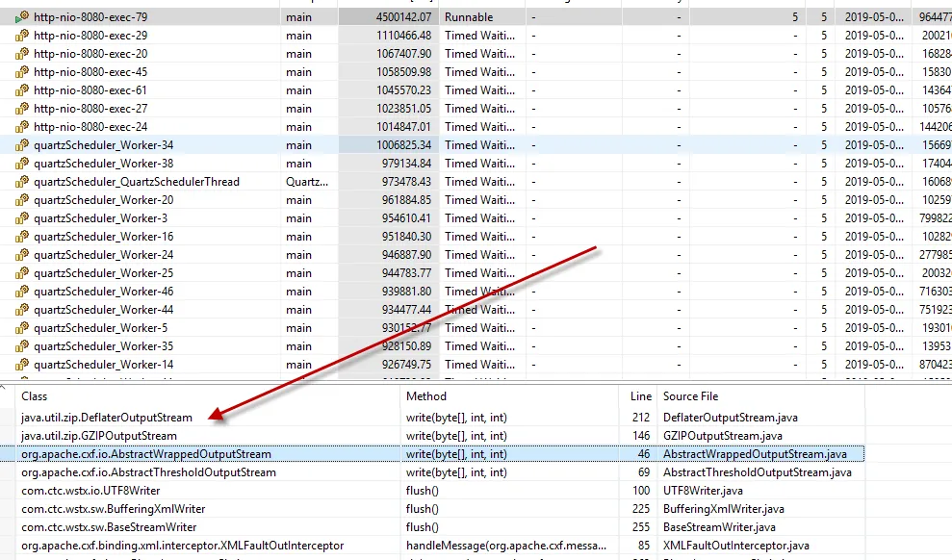Click CPU time value 973478.43
Image resolution: width=952 pixels, height=560 pixels.
[407, 182]
